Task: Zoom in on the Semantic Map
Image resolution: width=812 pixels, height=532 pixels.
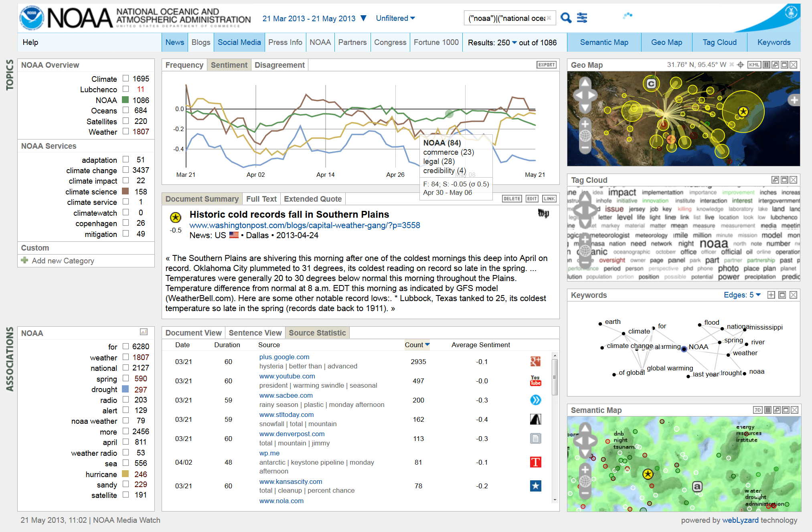Action: pos(585,469)
